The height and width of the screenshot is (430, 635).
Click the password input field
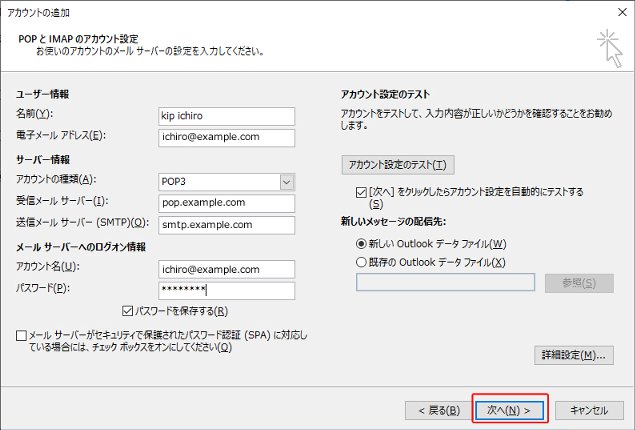(x=225, y=290)
